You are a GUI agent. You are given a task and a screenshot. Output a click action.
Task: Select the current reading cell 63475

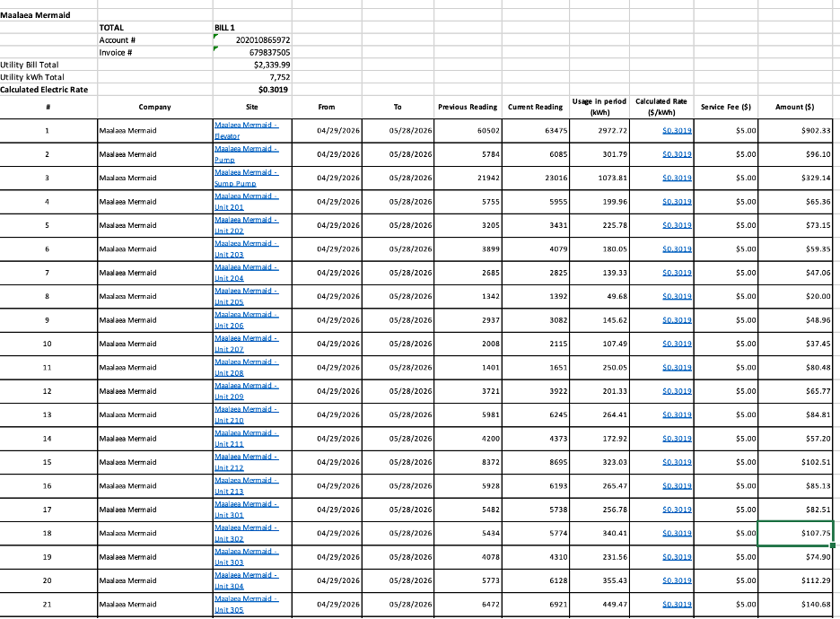[x=536, y=131]
